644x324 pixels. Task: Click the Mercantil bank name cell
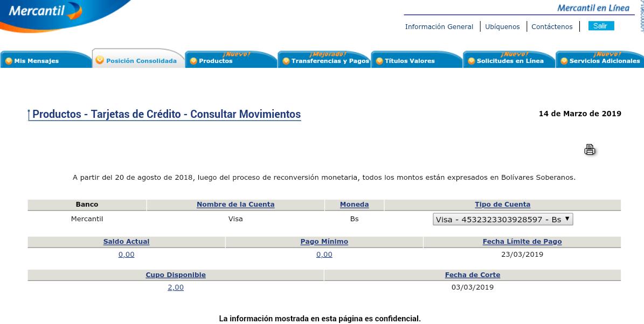tap(87, 219)
